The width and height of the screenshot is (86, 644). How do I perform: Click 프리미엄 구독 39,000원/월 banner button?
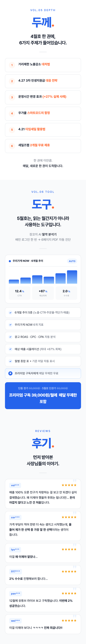tap(43, 396)
